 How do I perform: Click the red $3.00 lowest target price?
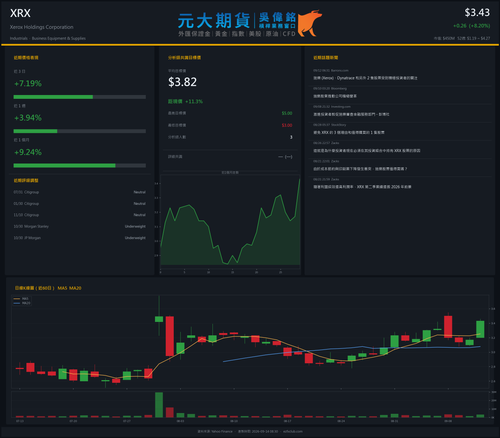point(287,125)
